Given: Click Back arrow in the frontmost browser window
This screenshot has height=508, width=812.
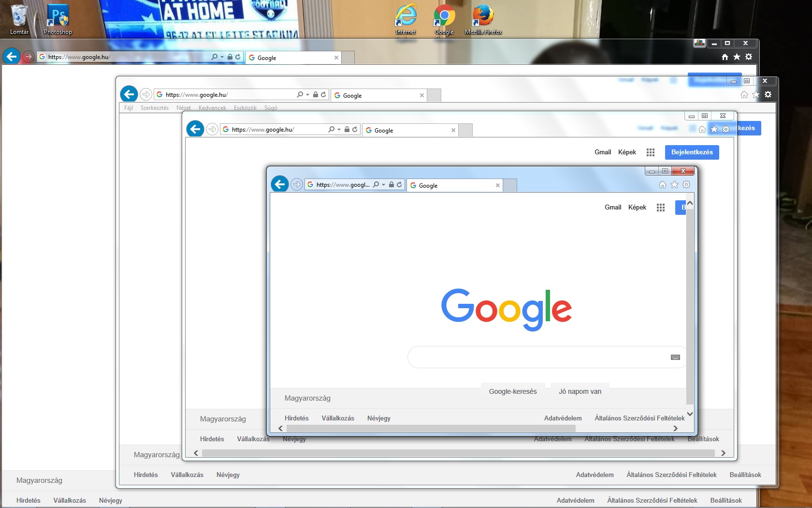Looking at the screenshot, I should tap(280, 184).
